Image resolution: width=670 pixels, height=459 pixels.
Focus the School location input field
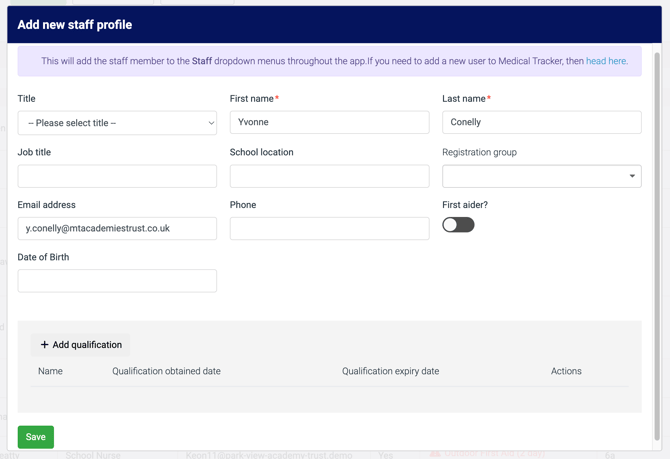coord(329,176)
